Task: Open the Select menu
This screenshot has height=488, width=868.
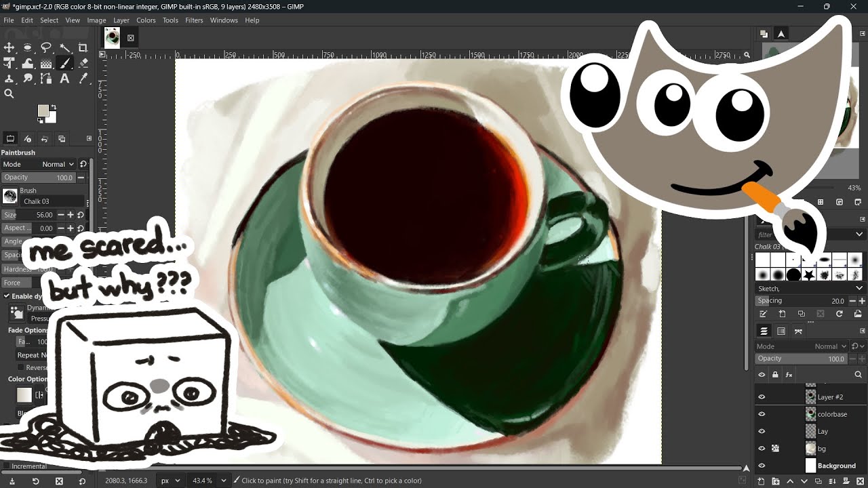Action: (x=50, y=20)
